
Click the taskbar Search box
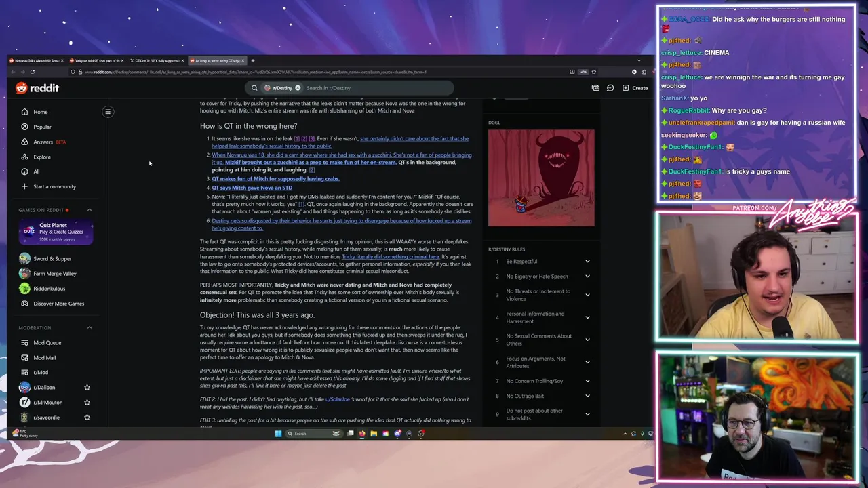313,434
